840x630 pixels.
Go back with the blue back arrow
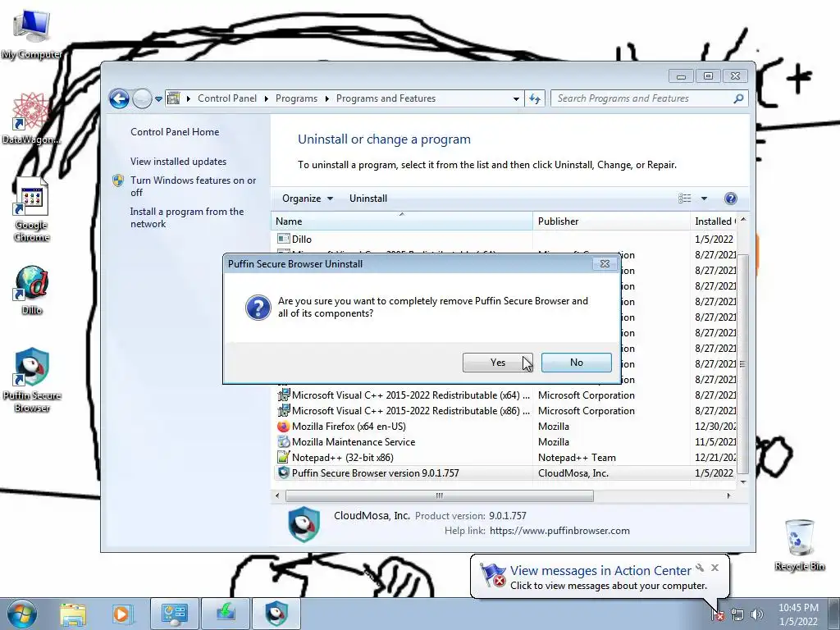(119, 98)
